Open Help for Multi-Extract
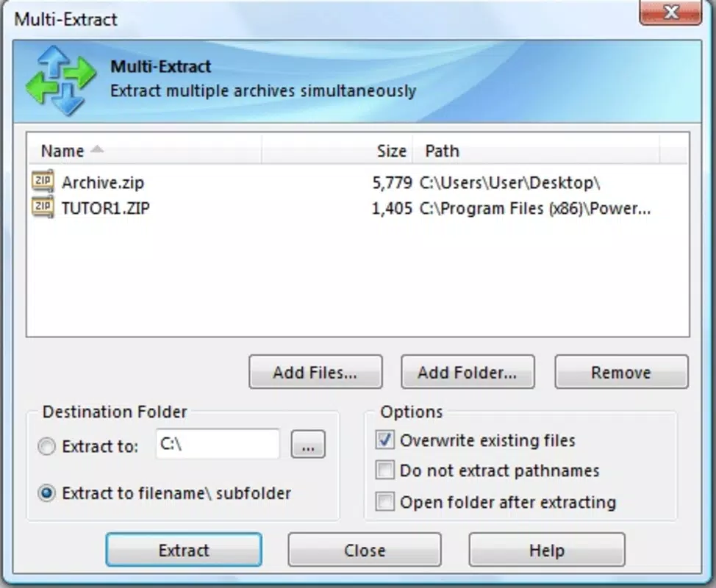Viewport: 716px width, 588px height. (x=547, y=550)
